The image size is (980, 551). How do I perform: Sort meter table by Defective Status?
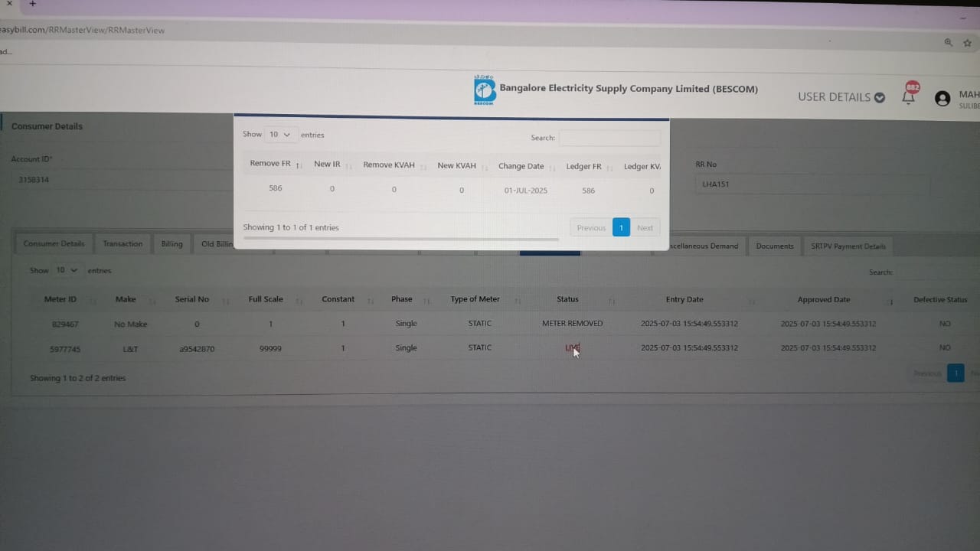point(940,300)
